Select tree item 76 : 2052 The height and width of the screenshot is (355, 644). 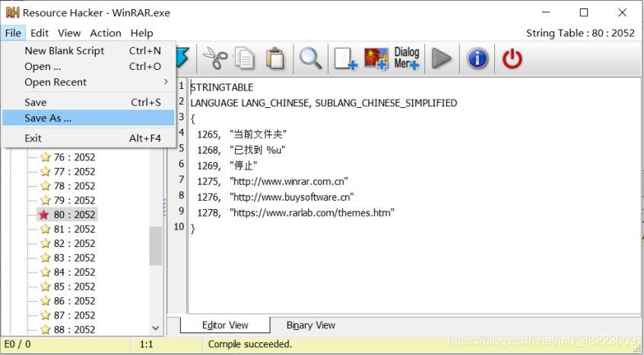pos(75,157)
